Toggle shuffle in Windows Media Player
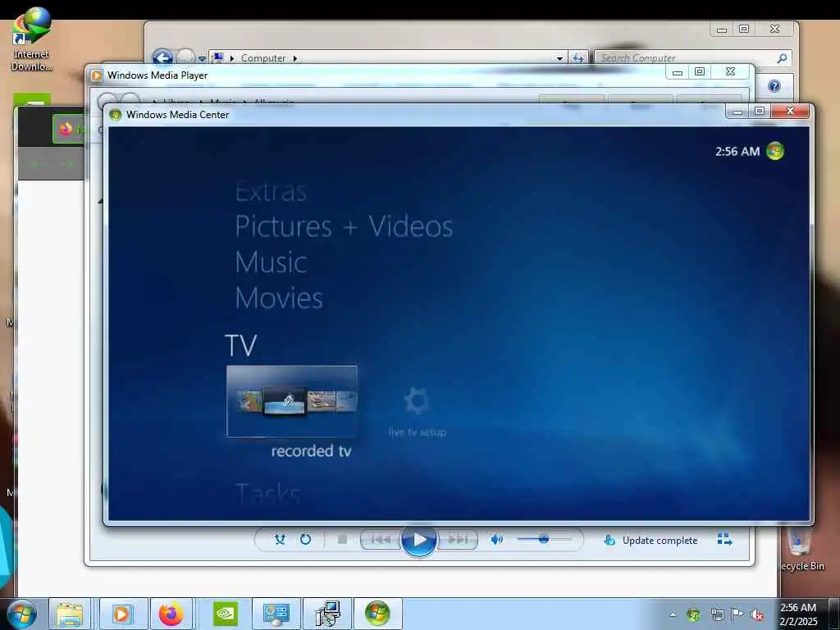The height and width of the screenshot is (630, 840). coord(280,540)
